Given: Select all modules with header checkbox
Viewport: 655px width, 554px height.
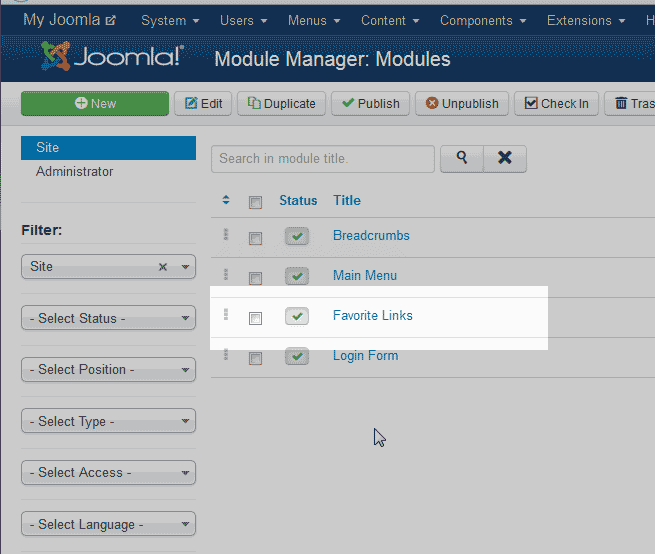Looking at the screenshot, I should (x=255, y=202).
